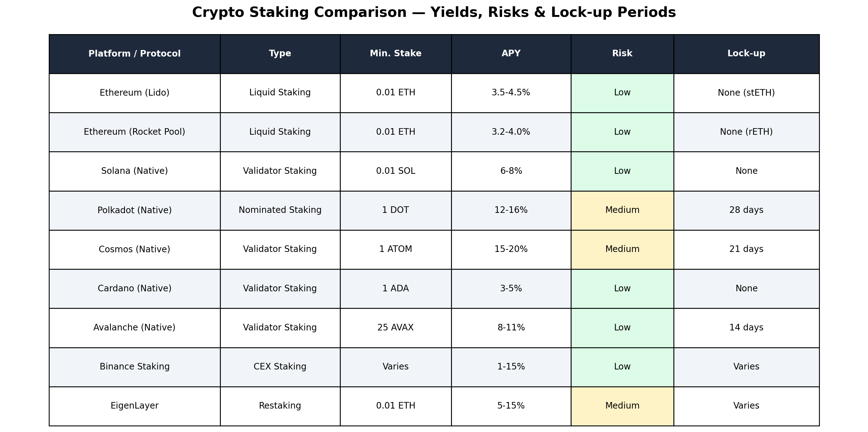Click the Min. Stake header cell
This screenshot has height=432, width=868.
pyautogui.click(x=396, y=54)
